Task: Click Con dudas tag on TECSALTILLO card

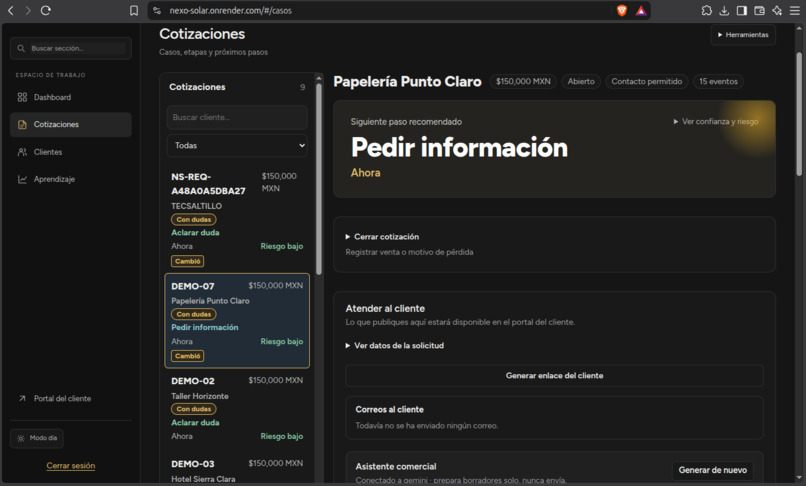Action: point(194,220)
